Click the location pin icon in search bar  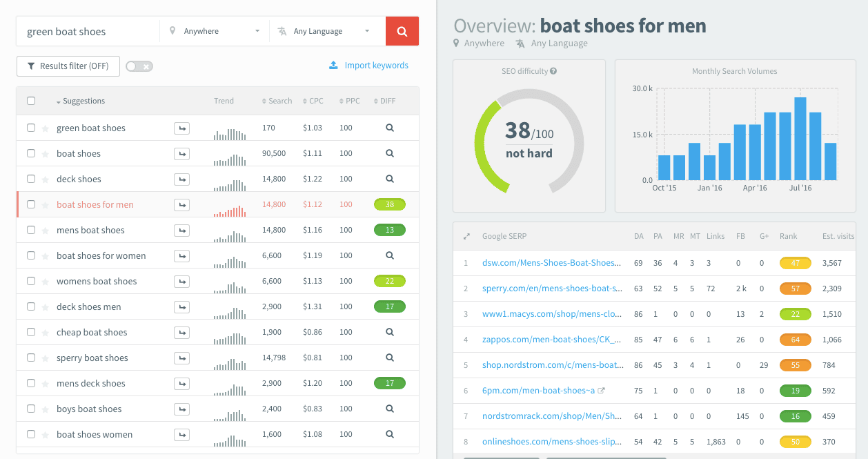[x=172, y=31]
